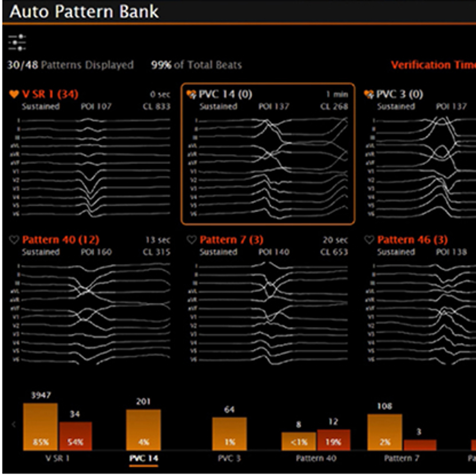The image size is (476, 476).
Task: Select the Pattern 40 (12) title
Action: coord(61,240)
